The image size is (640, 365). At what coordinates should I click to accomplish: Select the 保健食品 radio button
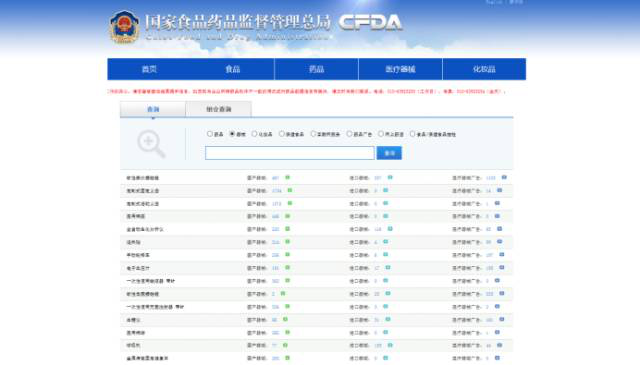282,134
